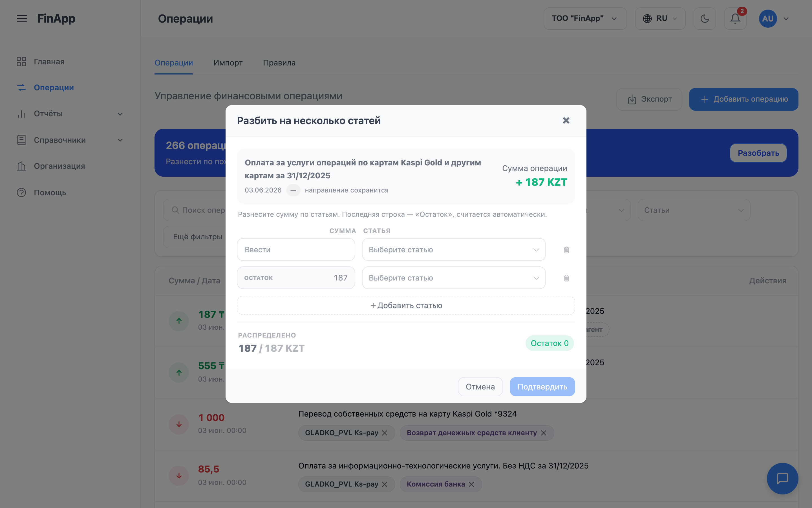Viewport: 812px width, 508px height.
Task: Close the split dialog with X
Action: point(566,121)
